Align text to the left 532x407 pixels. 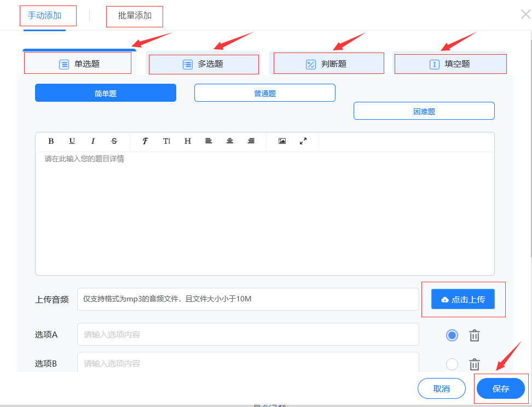coord(209,141)
